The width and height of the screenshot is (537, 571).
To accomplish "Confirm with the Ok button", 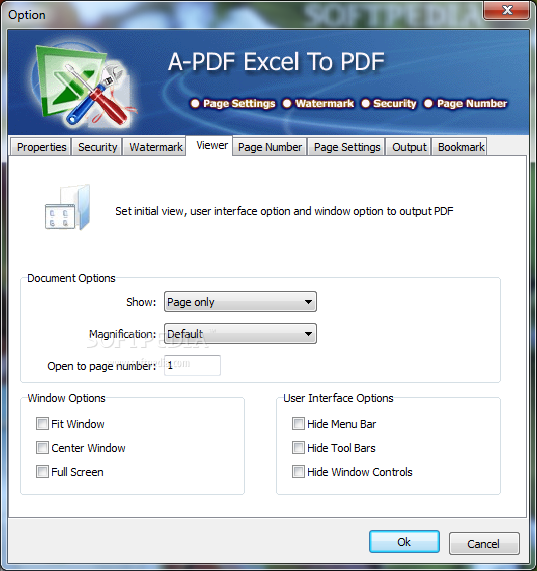I will [404, 542].
